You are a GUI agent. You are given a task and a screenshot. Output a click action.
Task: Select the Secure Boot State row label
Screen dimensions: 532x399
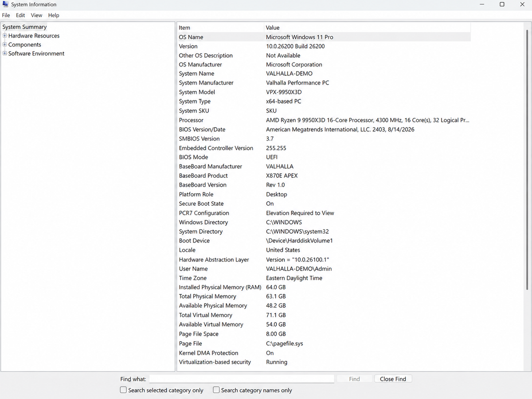coord(201,204)
